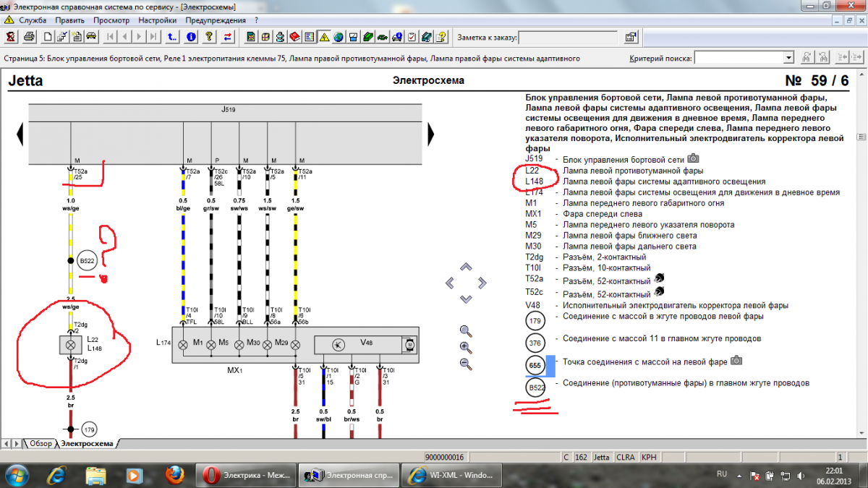Open the Служба menu
Screen dimensions: 868x488
[33, 20]
